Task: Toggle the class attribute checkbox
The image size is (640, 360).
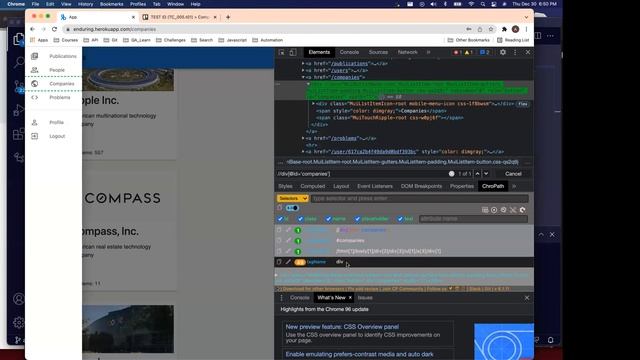Action: 300,219
